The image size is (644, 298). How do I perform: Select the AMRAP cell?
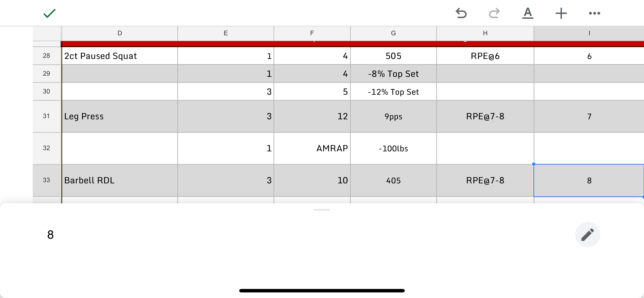point(312,148)
